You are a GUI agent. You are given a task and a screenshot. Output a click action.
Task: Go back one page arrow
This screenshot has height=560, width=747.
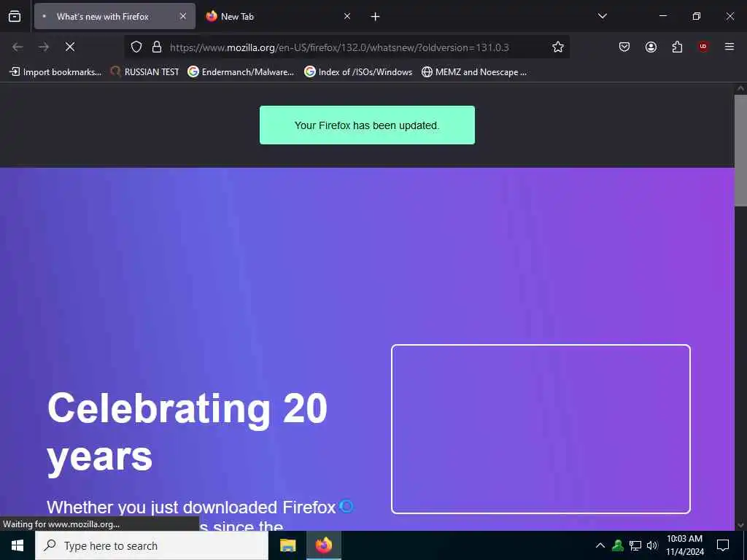pyautogui.click(x=18, y=47)
